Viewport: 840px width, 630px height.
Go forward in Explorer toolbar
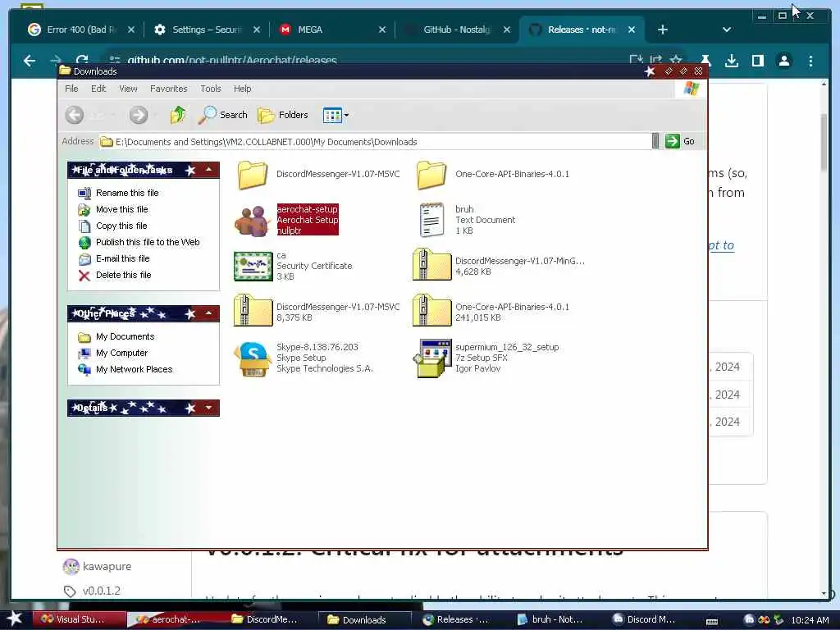coord(138,115)
